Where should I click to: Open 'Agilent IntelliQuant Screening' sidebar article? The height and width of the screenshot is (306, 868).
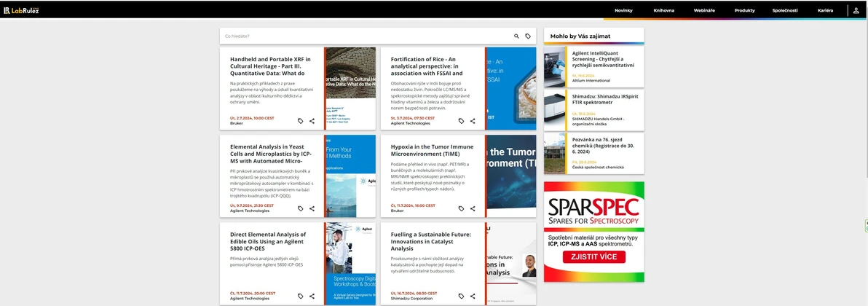pos(604,59)
